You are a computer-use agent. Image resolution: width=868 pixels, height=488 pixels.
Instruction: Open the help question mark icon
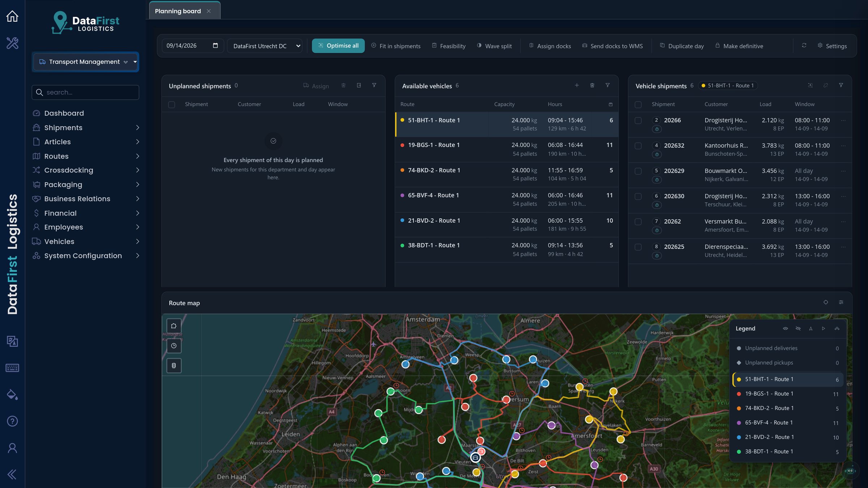click(x=12, y=421)
